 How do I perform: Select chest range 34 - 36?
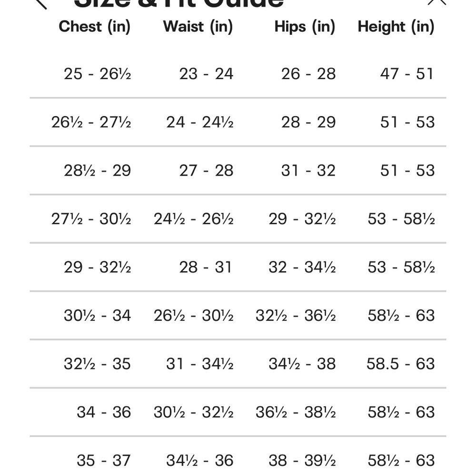[103, 412]
